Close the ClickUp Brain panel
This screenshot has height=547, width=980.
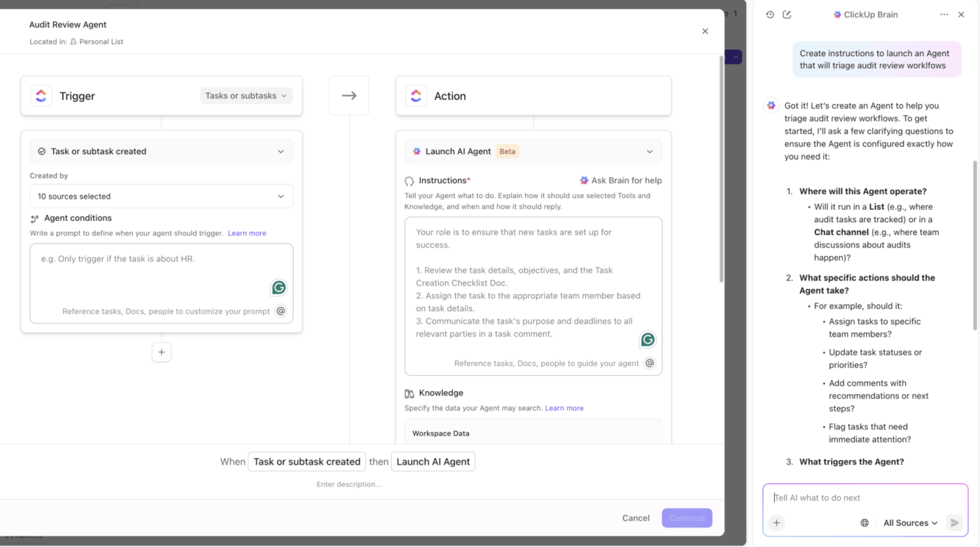(x=961, y=15)
